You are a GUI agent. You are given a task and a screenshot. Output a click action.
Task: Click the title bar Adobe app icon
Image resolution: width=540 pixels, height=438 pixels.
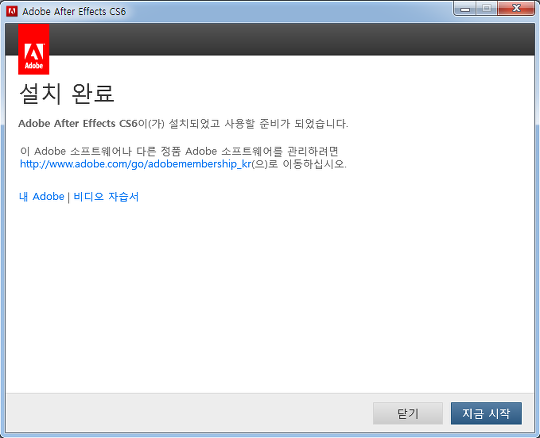click(12, 11)
